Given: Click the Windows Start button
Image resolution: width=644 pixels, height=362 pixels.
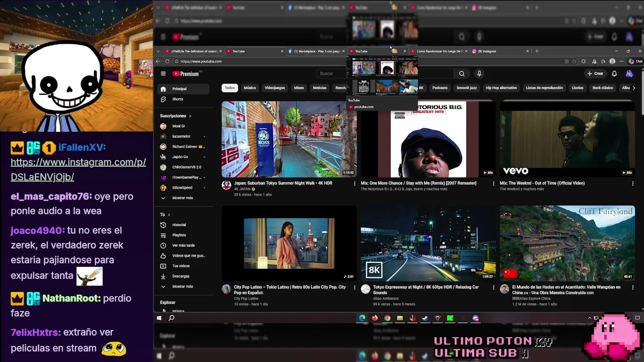Looking at the screenshot, I should point(159,318).
